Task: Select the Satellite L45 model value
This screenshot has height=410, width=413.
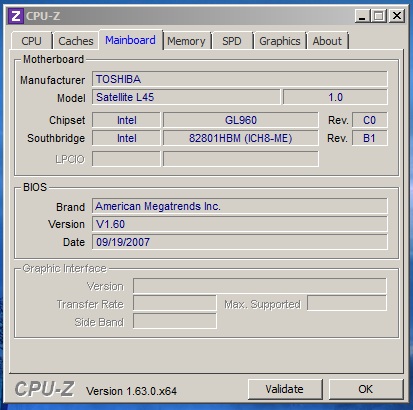Action: coord(186,97)
